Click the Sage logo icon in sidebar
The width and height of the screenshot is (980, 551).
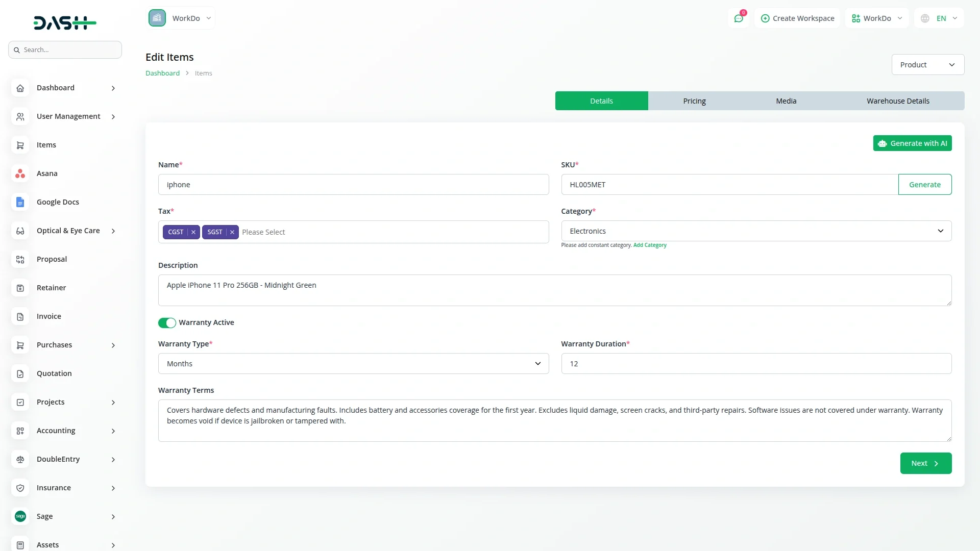tap(20, 516)
